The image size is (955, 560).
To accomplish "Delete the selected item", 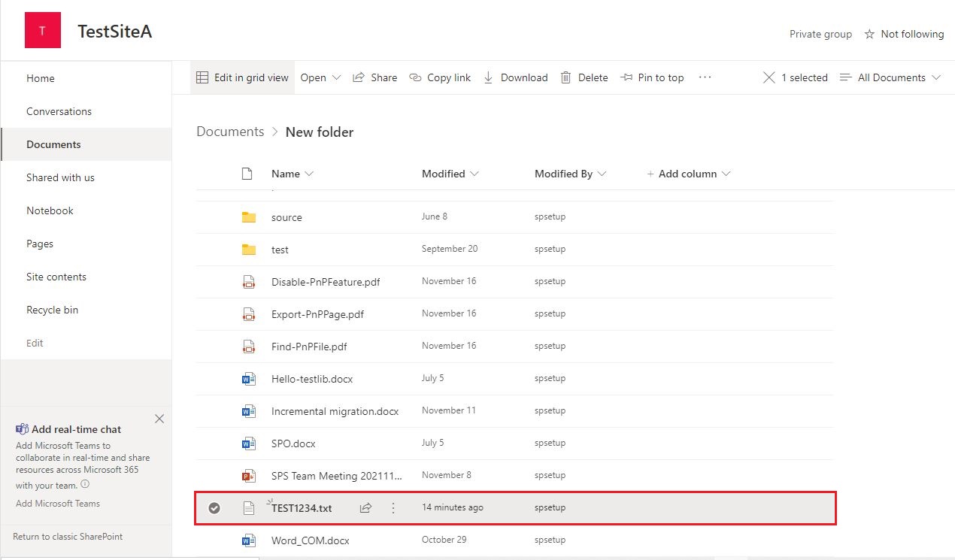I will [x=584, y=77].
